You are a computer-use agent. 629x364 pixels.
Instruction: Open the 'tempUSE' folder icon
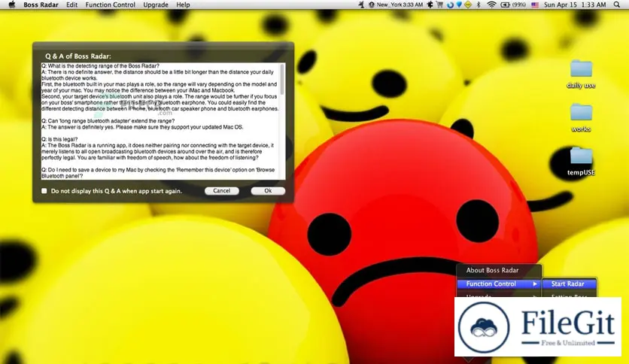coord(581,156)
